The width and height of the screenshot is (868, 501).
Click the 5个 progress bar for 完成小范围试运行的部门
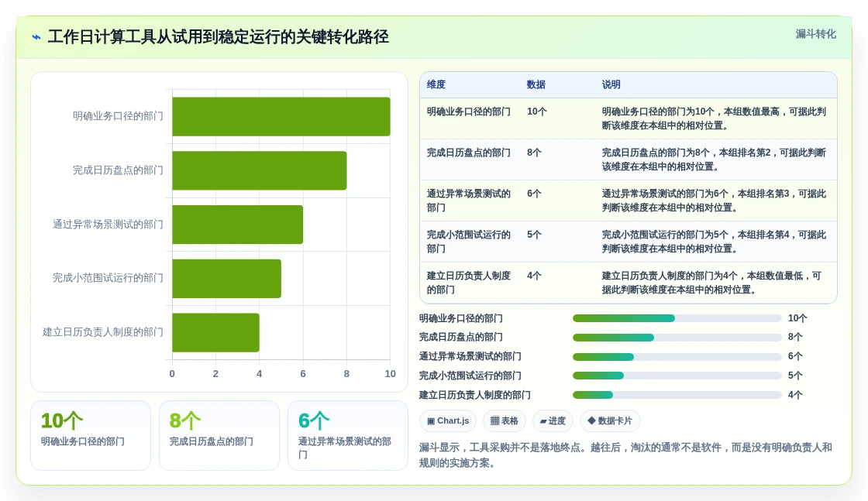coord(677,376)
